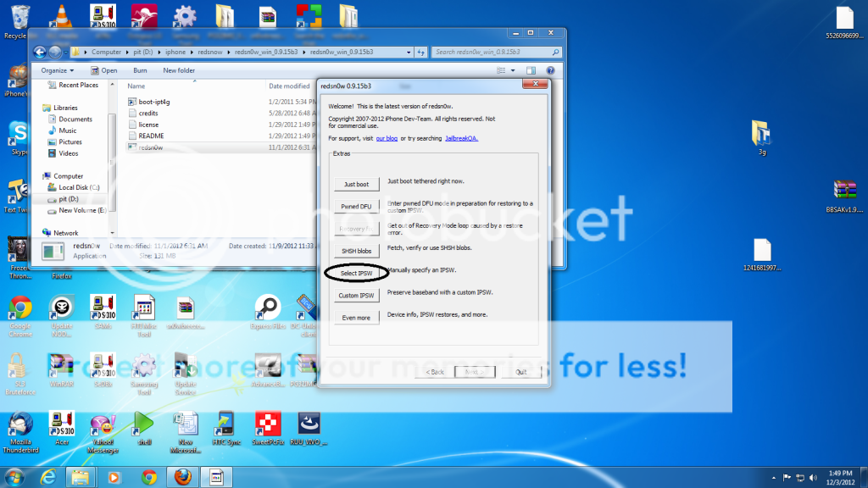Select the Google Chrome desktop icon
Screen dimensions: 868x488
20,317
